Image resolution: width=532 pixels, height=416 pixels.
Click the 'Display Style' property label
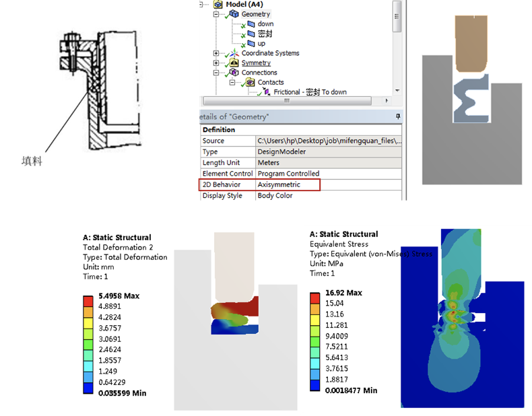coord(222,196)
